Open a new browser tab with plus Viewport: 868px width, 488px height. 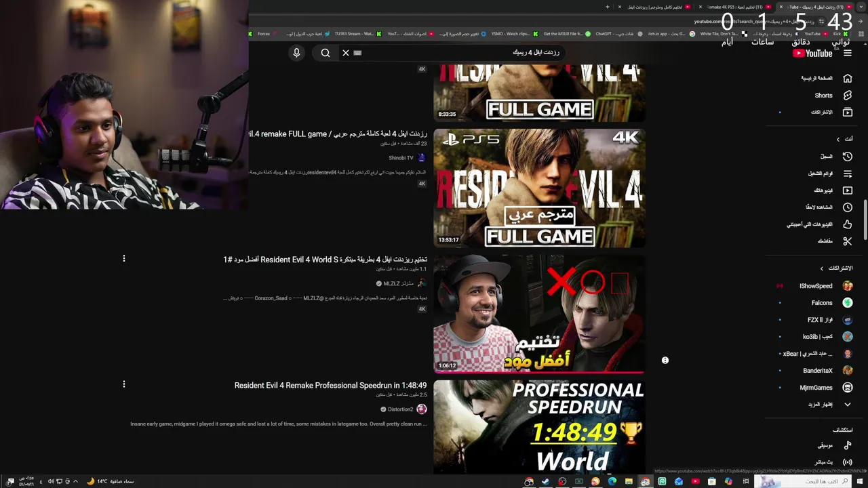pos(608,7)
